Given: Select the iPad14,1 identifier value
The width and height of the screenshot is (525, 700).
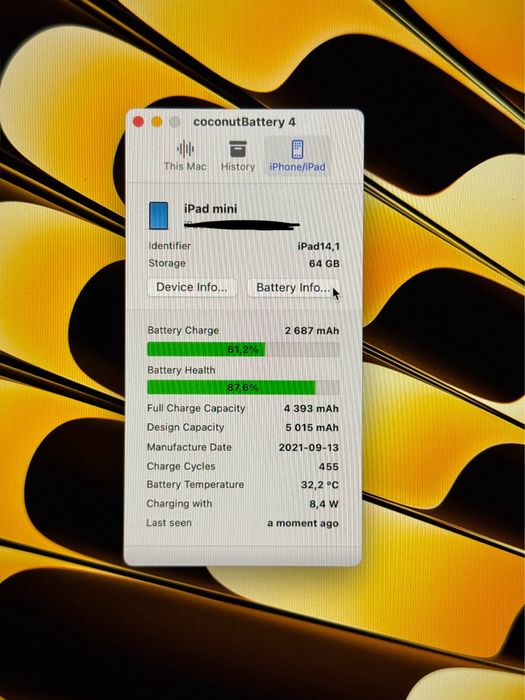Looking at the screenshot, I should pyautogui.click(x=318, y=246).
